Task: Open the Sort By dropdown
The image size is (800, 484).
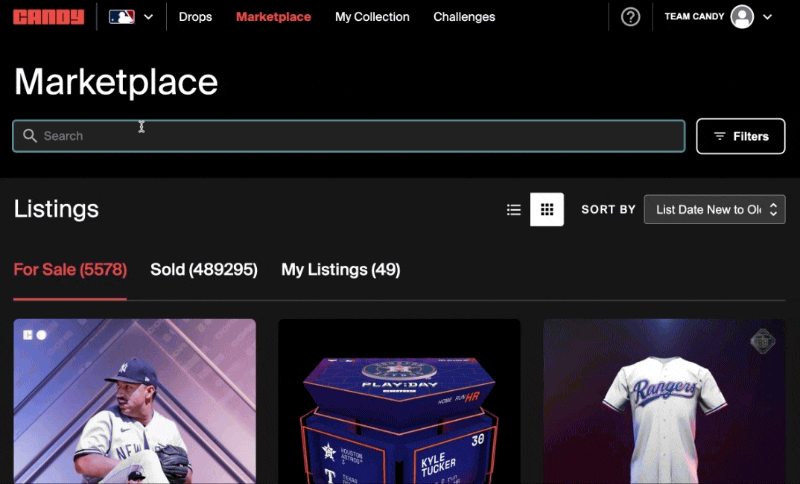Action: pyautogui.click(x=715, y=210)
